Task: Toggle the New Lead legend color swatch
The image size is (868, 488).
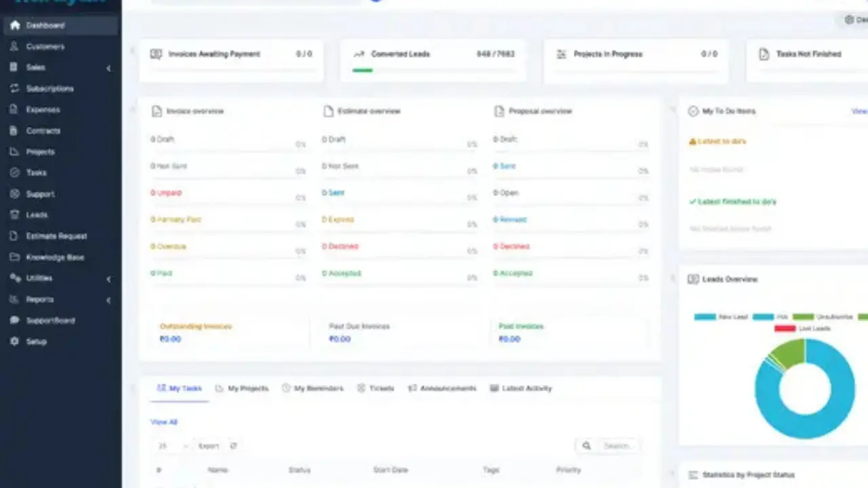Action: pos(705,317)
